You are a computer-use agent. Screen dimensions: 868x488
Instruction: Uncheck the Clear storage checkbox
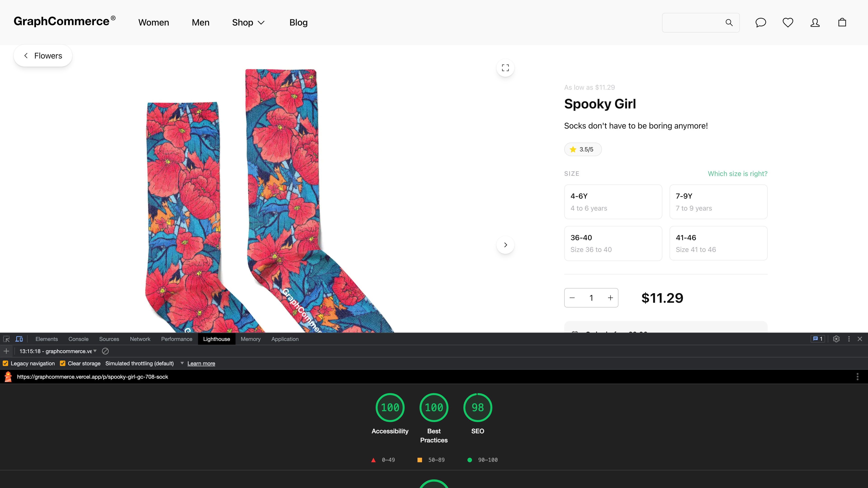click(63, 363)
